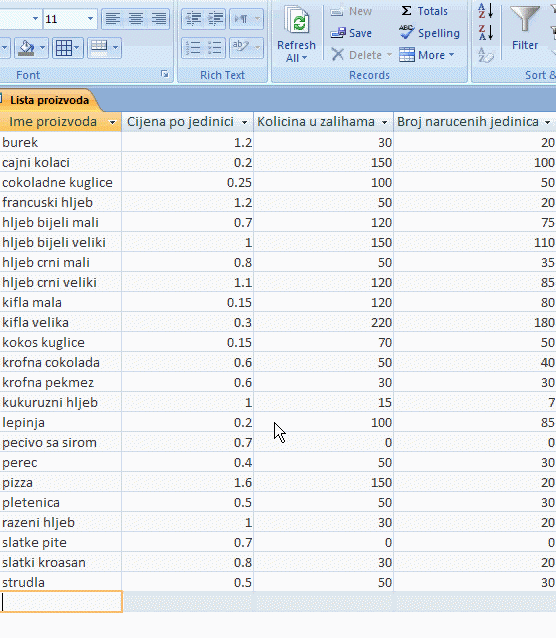Image resolution: width=556 pixels, height=638 pixels.
Task: Center align text
Action: click(x=136, y=19)
